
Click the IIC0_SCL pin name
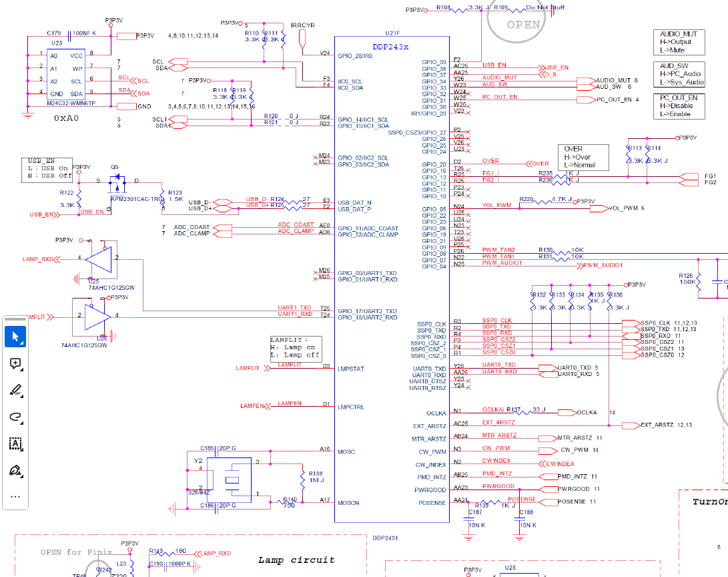(x=350, y=81)
